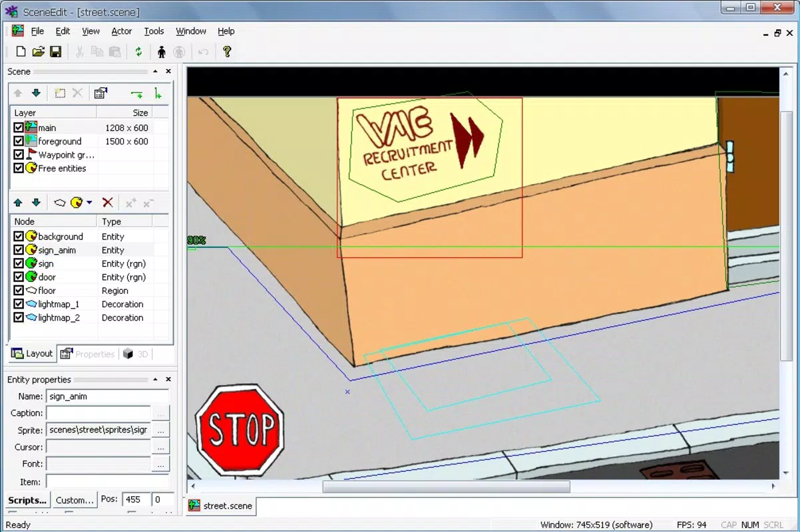Refresh scene with green arrows icon
Viewport: 800px width, 532px height.
coord(138,52)
